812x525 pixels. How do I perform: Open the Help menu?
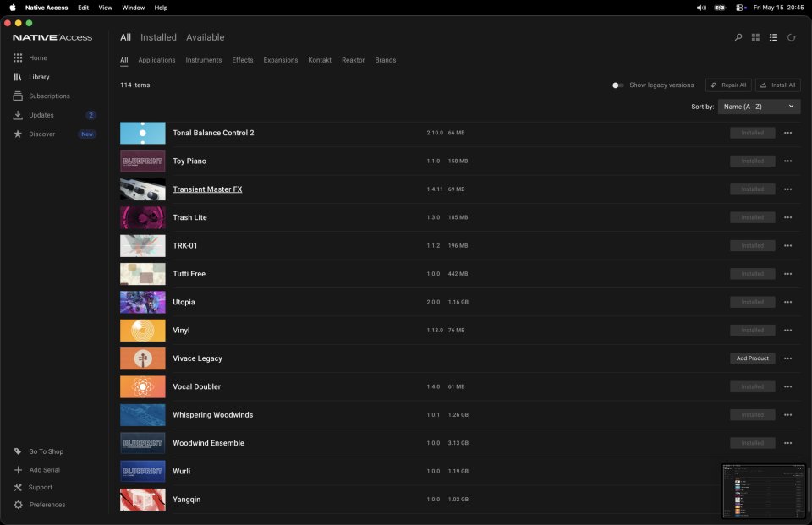coord(161,8)
